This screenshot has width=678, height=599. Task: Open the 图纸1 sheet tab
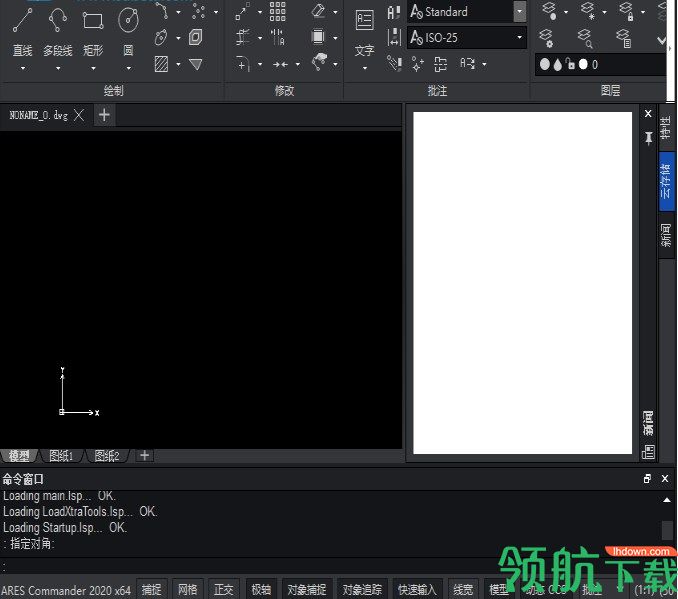(x=61, y=456)
